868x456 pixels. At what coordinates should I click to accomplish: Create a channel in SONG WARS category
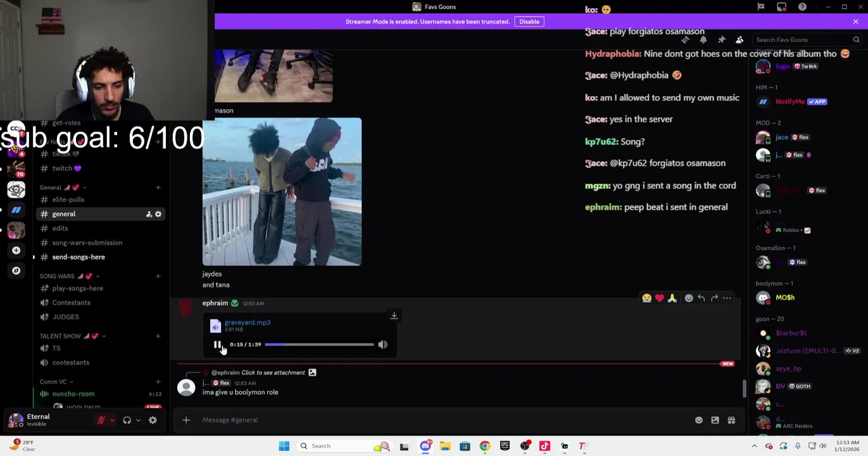(x=158, y=276)
